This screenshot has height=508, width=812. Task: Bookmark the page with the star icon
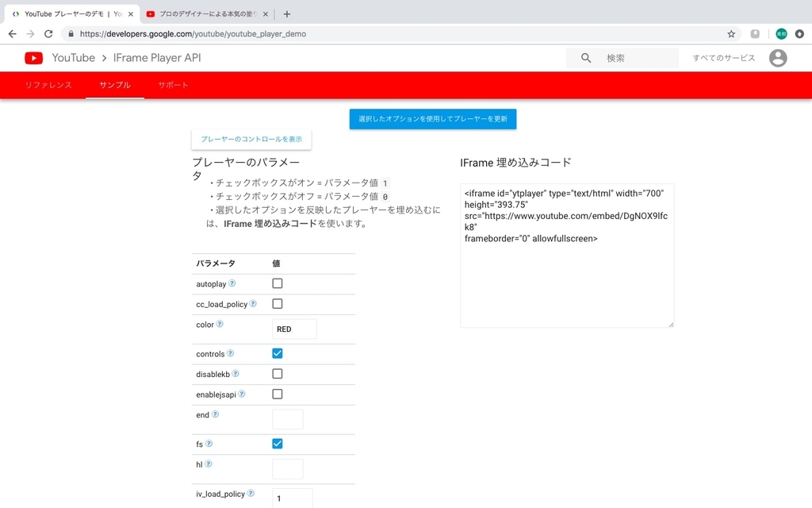click(x=732, y=33)
